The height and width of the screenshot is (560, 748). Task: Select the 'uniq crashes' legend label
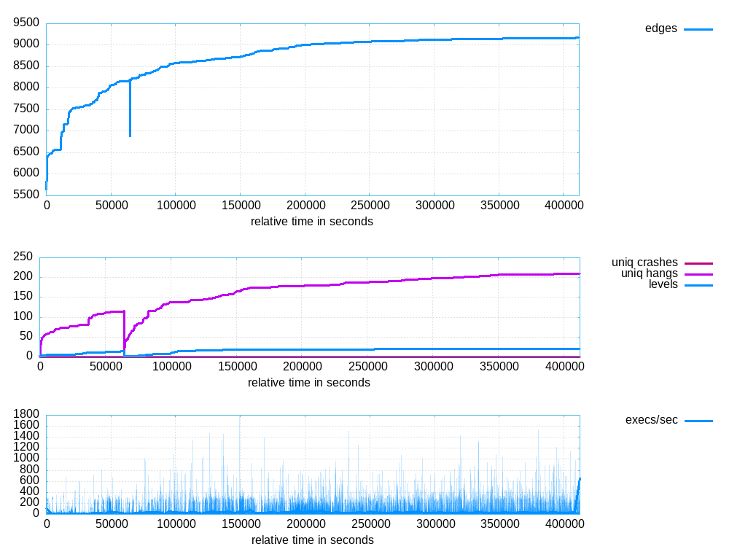pos(644,262)
